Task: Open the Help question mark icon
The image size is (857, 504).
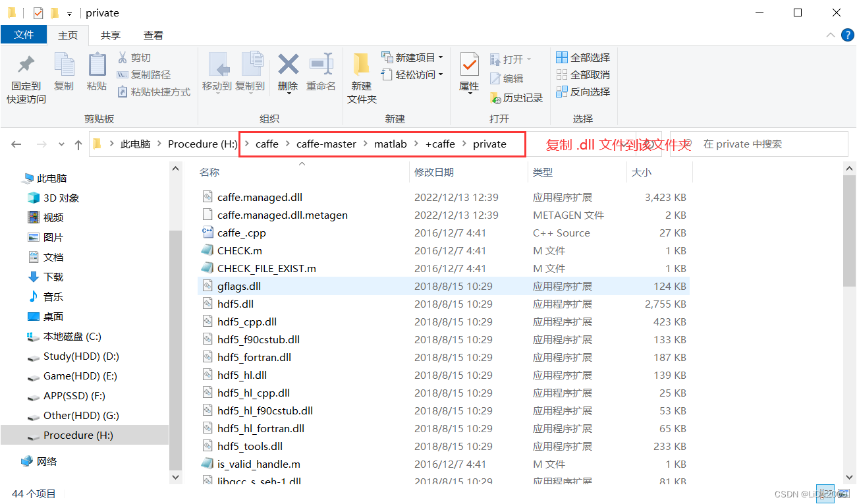Action: pyautogui.click(x=848, y=36)
